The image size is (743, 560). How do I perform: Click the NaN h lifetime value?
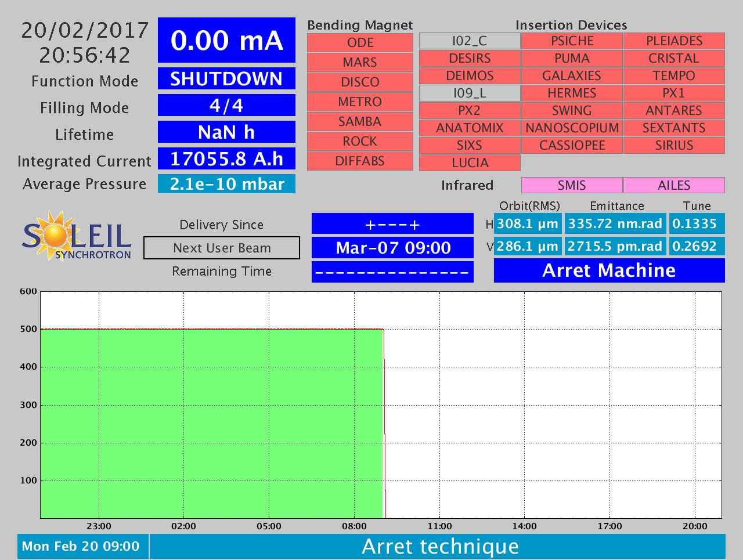[x=226, y=132]
